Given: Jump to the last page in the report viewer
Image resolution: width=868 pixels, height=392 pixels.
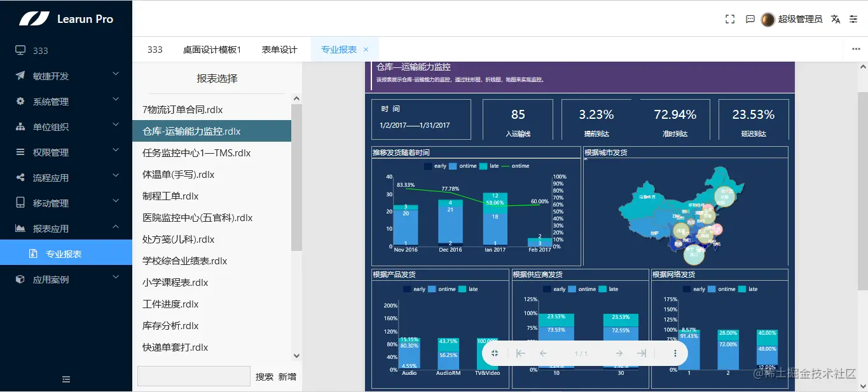Looking at the screenshot, I should point(644,353).
